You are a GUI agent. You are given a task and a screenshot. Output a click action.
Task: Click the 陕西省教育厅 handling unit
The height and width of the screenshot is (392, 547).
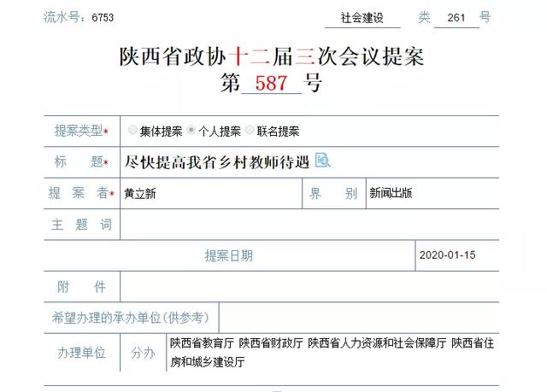202,343
